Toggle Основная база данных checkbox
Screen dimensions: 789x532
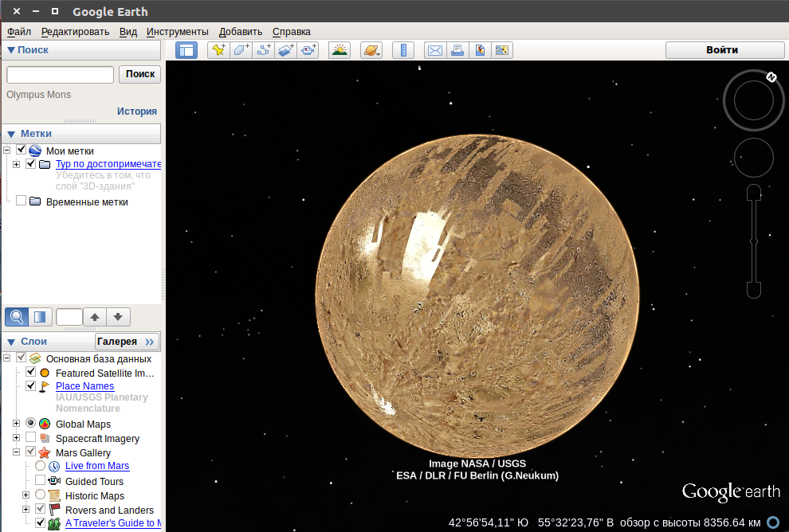(x=22, y=358)
